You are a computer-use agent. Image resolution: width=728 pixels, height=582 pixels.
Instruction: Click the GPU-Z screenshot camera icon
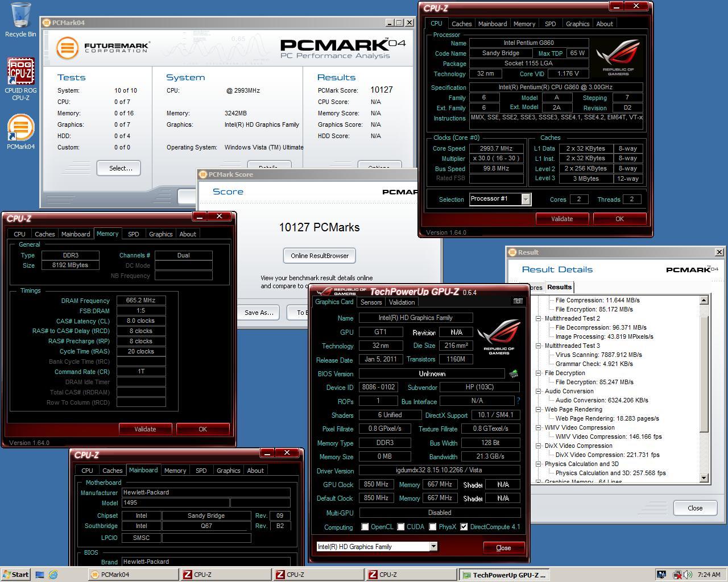518,301
